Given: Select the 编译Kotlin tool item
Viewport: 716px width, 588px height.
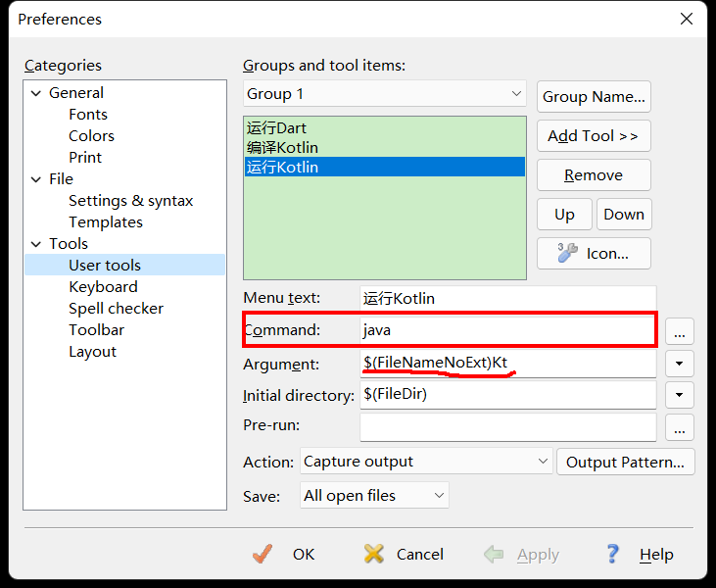Looking at the screenshot, I should tap(283, 148).
